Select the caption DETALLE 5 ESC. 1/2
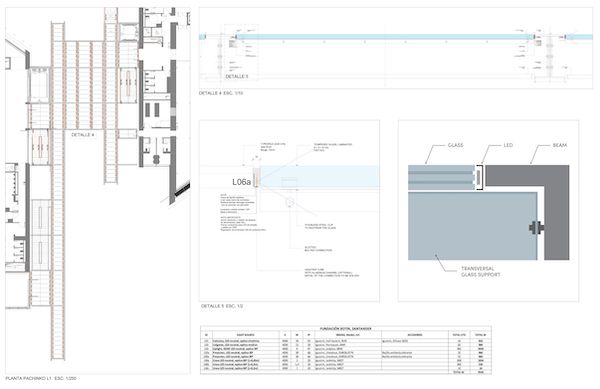Viewport: 600px width, 389px height. coord(222,306)
